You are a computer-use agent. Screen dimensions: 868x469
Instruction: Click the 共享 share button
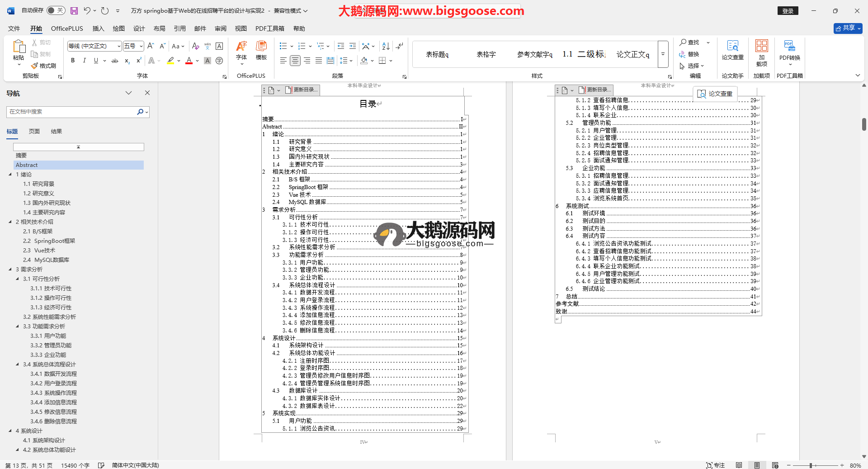point(848,28)
